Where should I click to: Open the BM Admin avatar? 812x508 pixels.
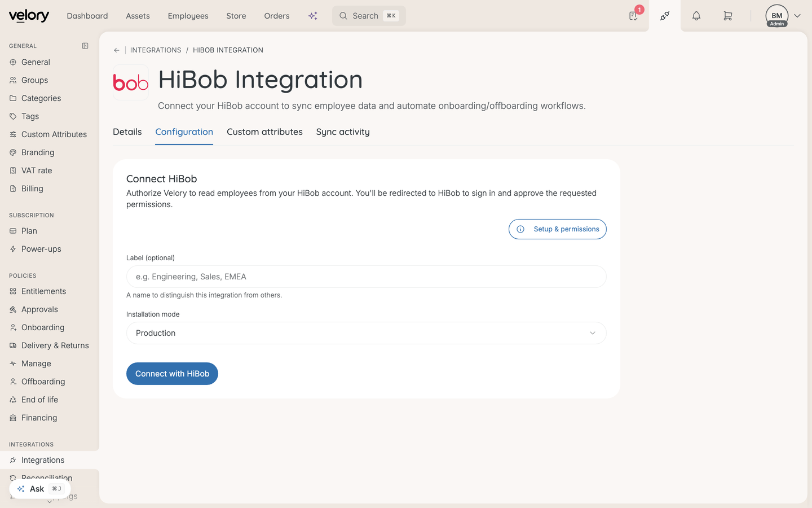[777, 16]
